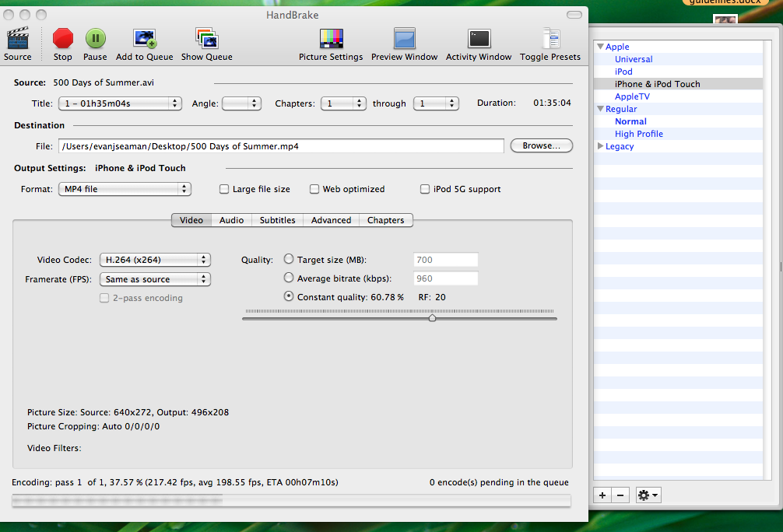Open the Video Codec H.264 dropdown
This screenshot has width=783, height=532.
click(x=156, y=260)
